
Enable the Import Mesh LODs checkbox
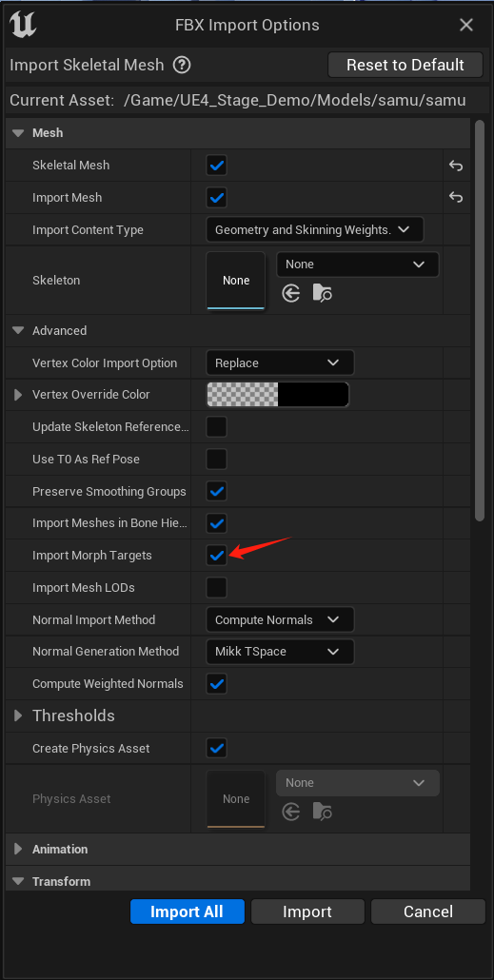(x=216, y=587)
